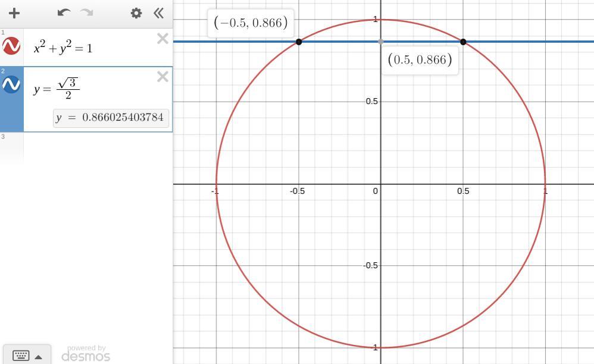This screenshot has width=594, height=364.
Task: Click the x-axis label -0.5
Action: [298, 191]
